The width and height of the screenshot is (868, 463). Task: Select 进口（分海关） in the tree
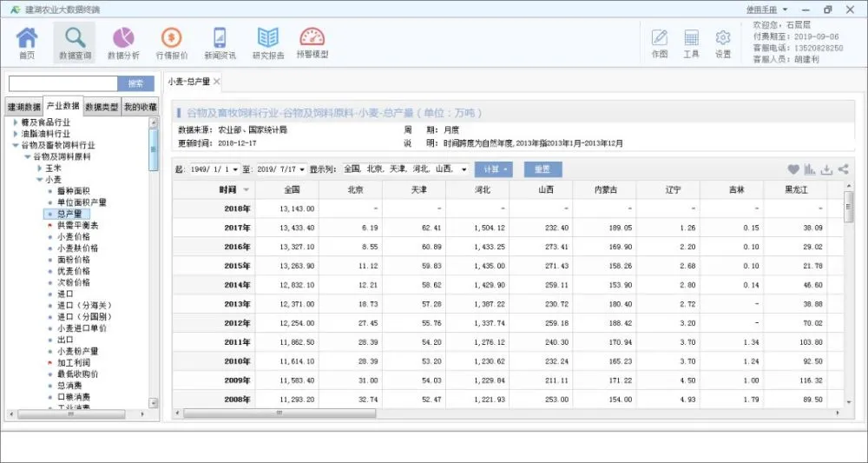point(85,305)
